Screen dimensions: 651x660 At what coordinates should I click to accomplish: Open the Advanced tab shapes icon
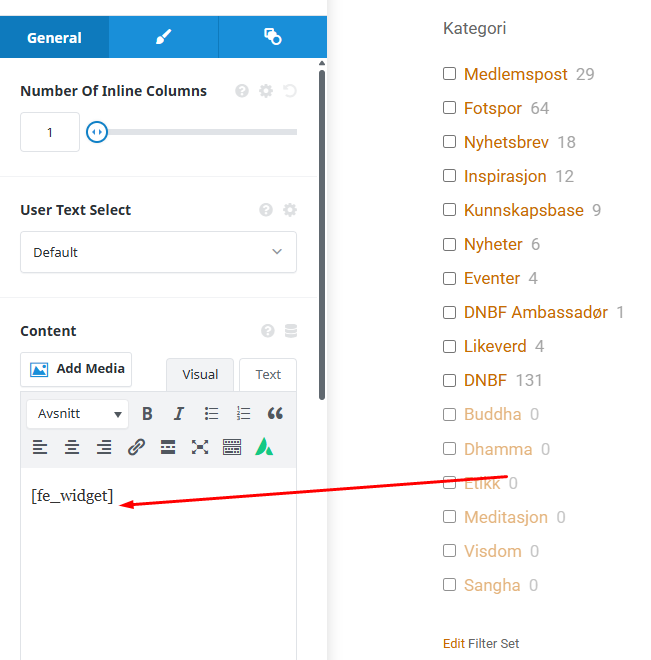pyautogui.click(x=273, y=37)
